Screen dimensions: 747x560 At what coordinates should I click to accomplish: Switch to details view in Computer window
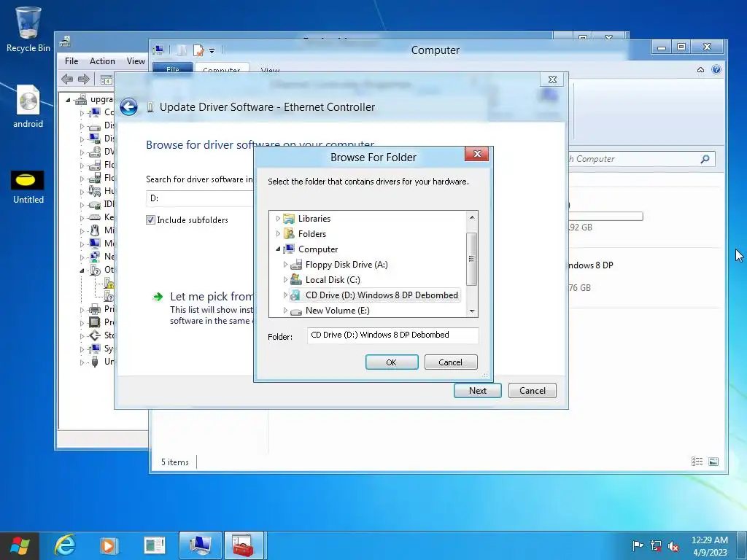coord(697,462)
